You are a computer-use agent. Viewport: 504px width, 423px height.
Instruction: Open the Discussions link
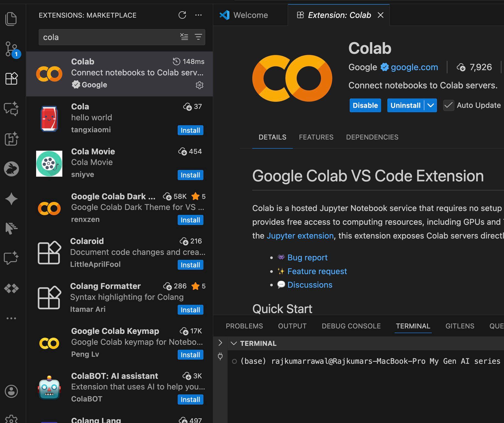pos(310,285)
